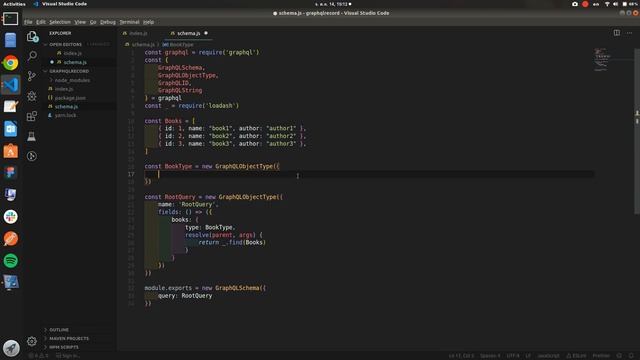Open the Terminal menu
The height and width of the screenshot is (360, 640).
click(x=129, y=22)
